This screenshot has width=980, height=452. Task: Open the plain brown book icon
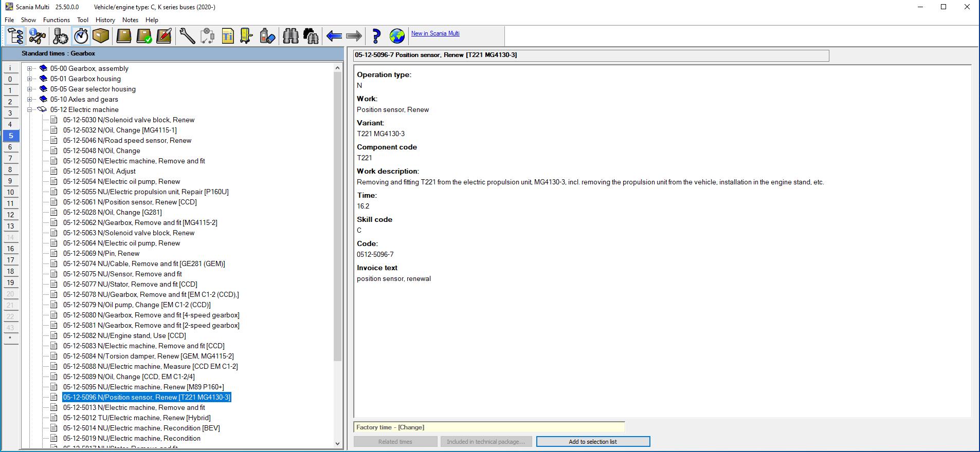124,36
